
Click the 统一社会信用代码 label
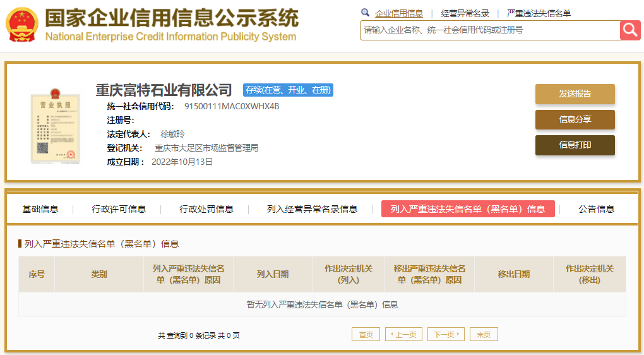point(140,106)
